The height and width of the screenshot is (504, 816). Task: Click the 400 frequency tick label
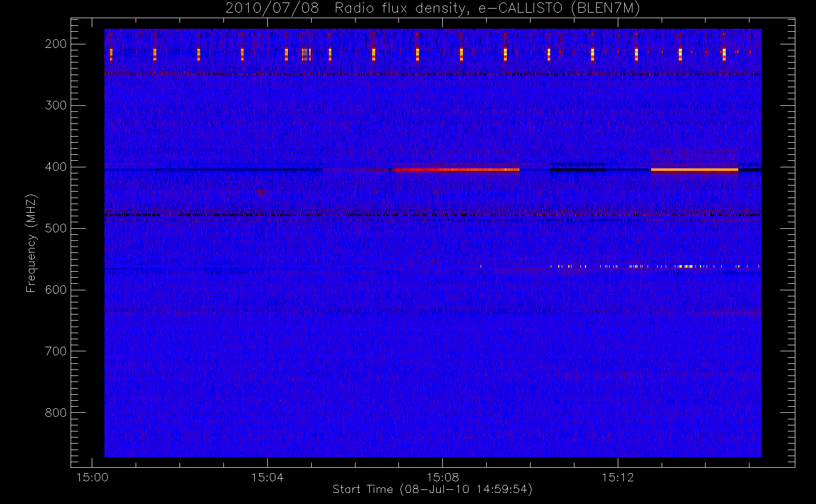[x=56, y=167]
